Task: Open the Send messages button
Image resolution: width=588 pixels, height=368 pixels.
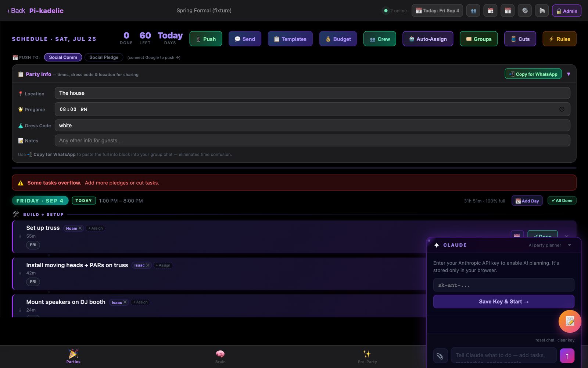Action: pyautogui.click(x=245, y=39)
